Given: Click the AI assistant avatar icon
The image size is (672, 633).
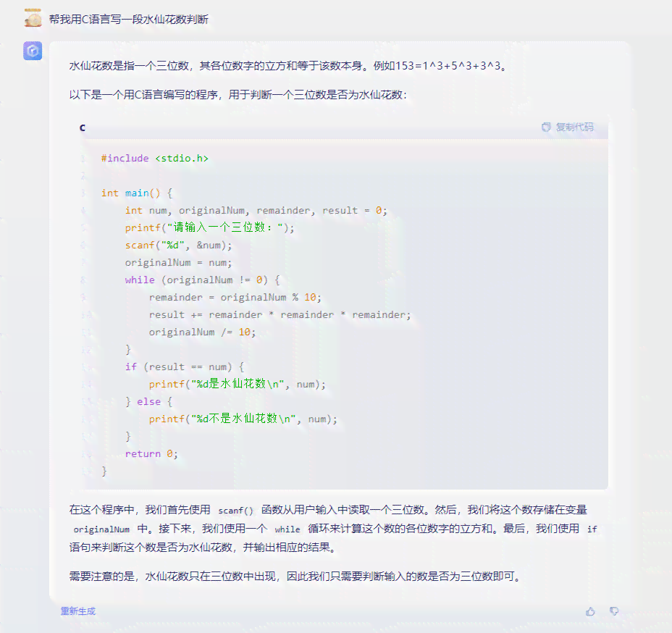Looking at the screenshot, I should click(33, 51).
